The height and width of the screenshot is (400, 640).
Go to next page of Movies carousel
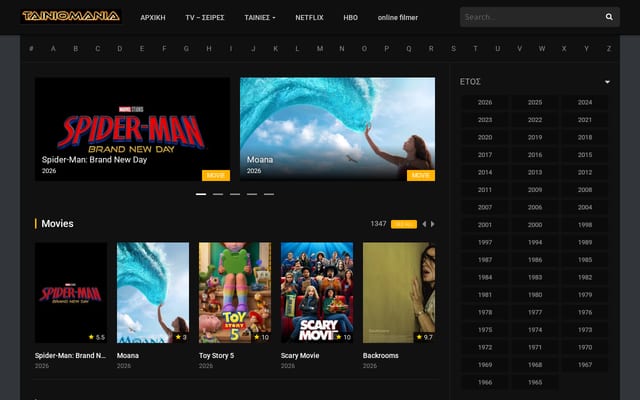click(433, 224)
